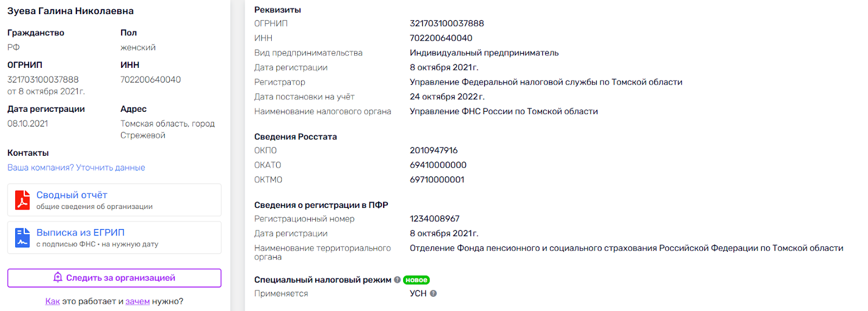Open the Сводный отчёт link
This screenshot has width=868, height=311.
72,195
